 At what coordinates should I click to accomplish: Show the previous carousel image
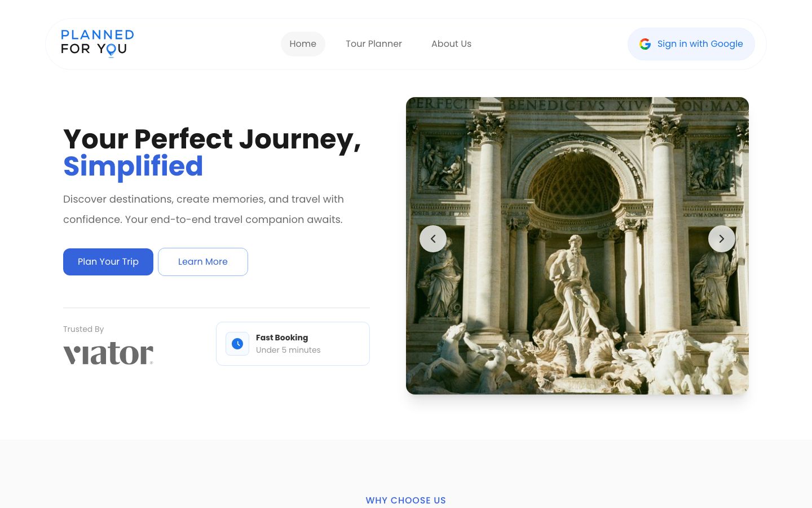433,239
